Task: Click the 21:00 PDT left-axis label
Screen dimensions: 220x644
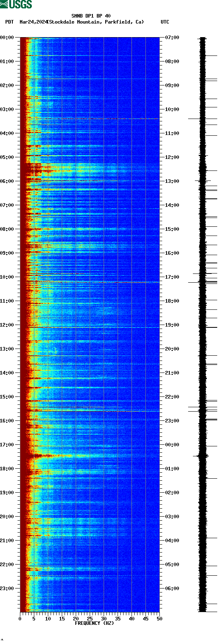Action: (7, 541)
